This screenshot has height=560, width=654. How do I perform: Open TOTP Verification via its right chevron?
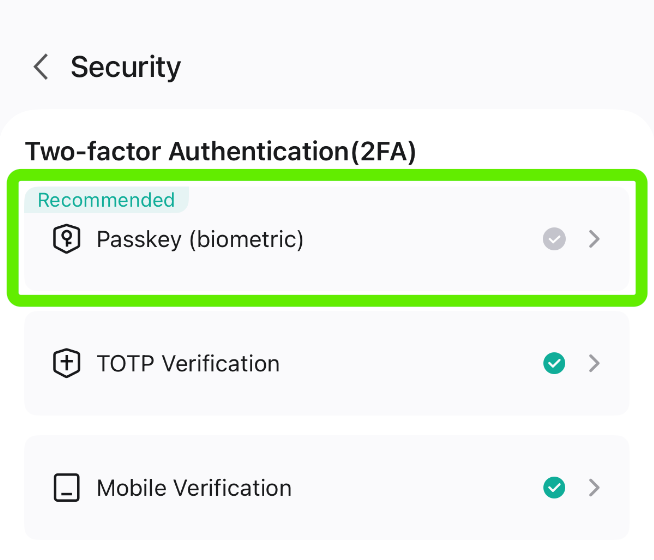594,363
